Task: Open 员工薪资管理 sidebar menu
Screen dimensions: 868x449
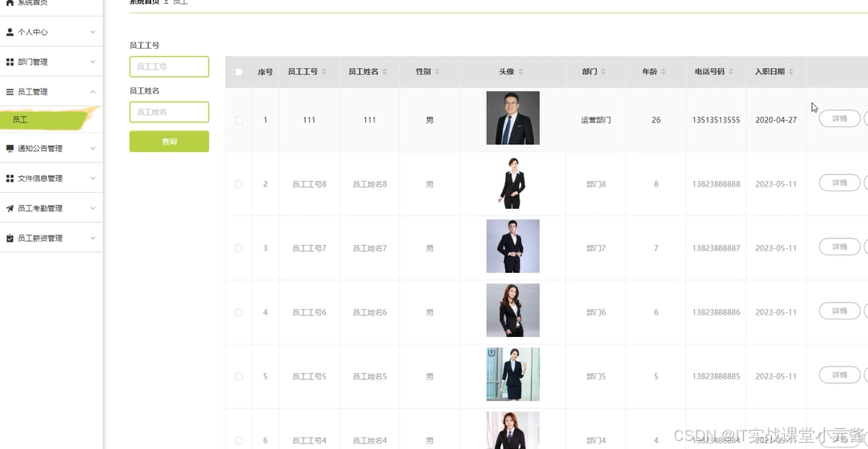Action: tap(51, 238)
